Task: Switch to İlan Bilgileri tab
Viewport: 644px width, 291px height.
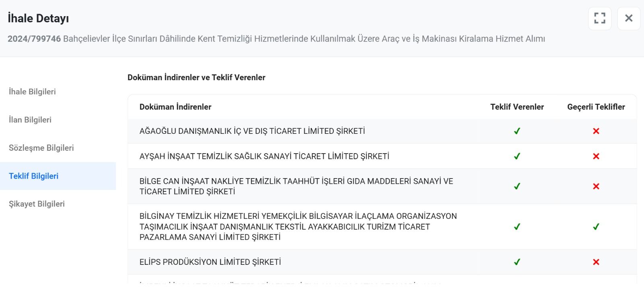Action: (30, 120)
